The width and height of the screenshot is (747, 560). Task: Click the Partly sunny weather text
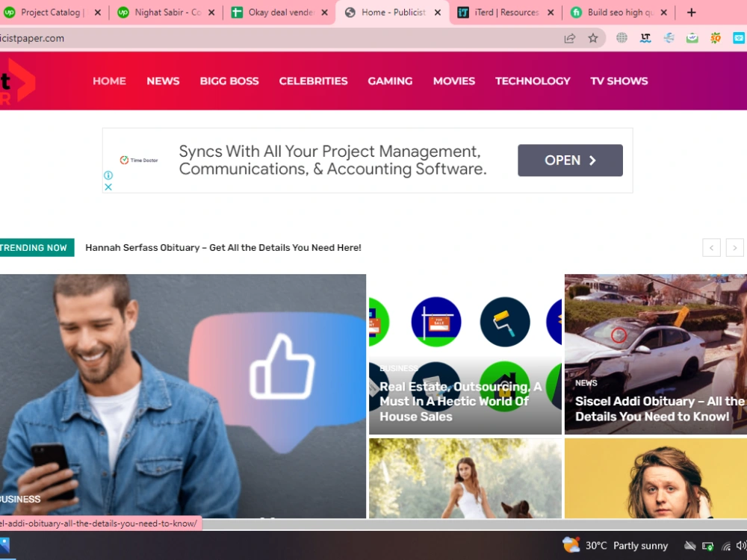tap(640, 546)
